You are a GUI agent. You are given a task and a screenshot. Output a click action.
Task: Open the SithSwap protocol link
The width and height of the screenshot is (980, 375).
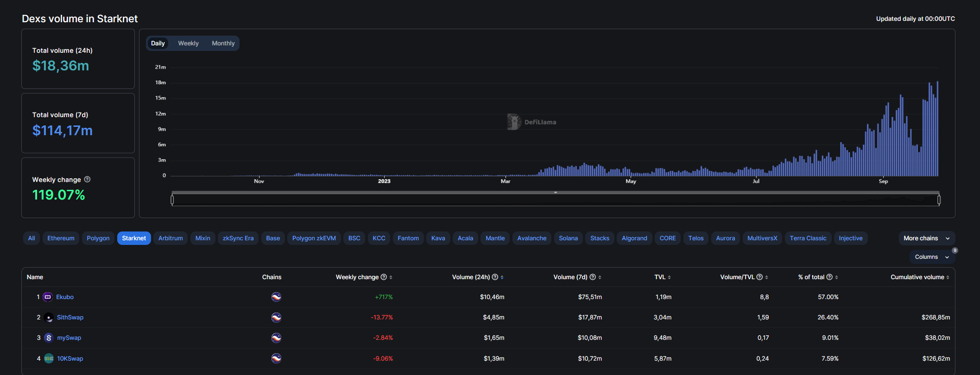70,318
